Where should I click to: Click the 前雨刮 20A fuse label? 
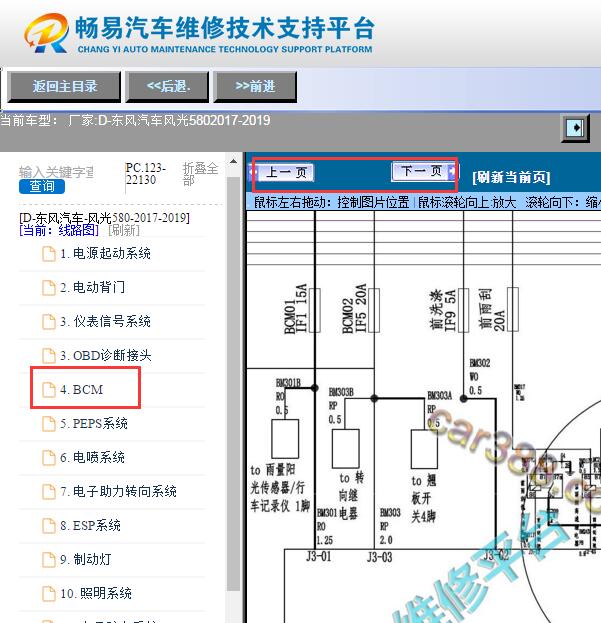(x=492, y=310)
